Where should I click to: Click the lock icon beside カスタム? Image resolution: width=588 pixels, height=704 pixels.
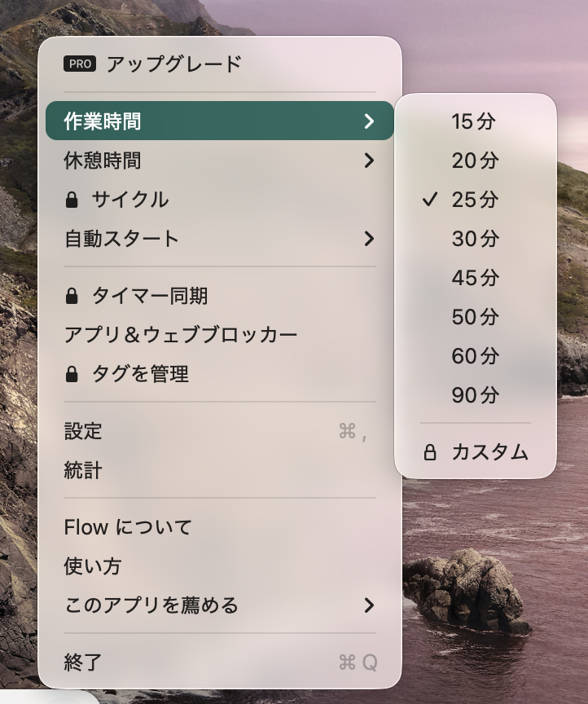(429, 452)
